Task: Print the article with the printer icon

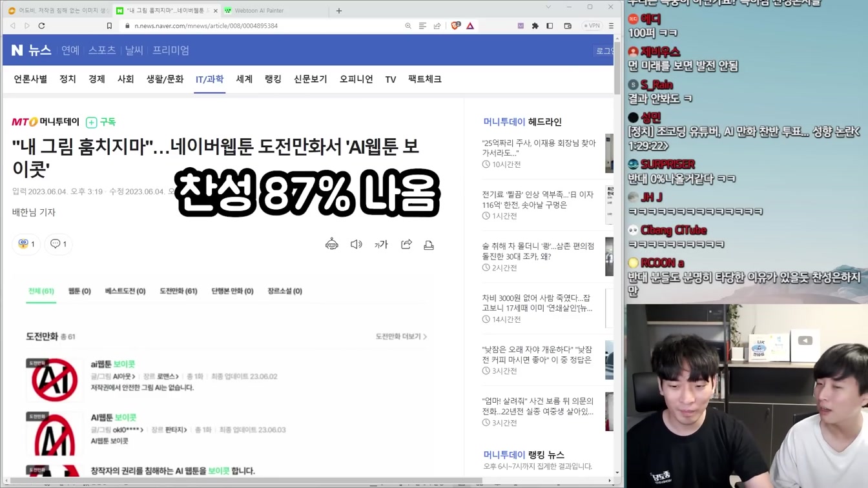Action: coord(429,245)
